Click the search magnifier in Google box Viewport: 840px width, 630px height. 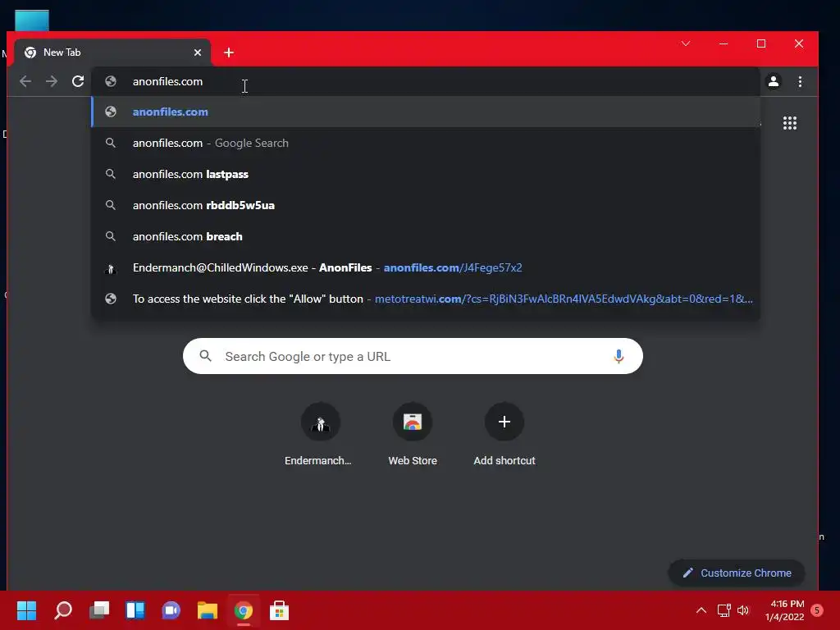click(x=205, y=356)
